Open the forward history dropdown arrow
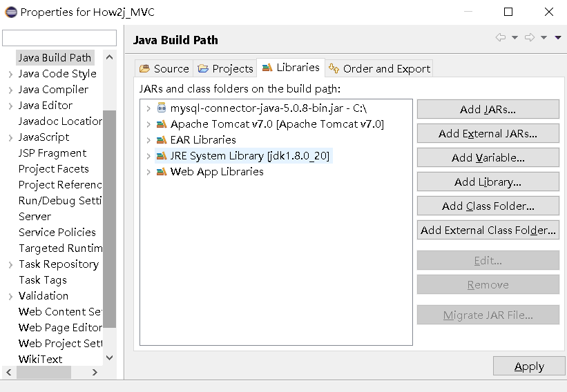This screenshot has height=392, width=567. [x=544, y=37]
